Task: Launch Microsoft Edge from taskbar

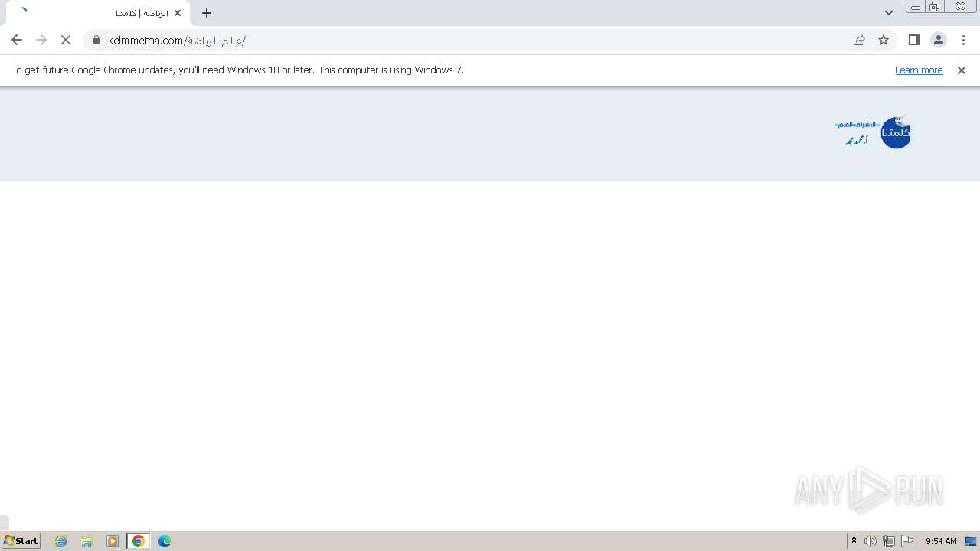Action: click(165, 541)
